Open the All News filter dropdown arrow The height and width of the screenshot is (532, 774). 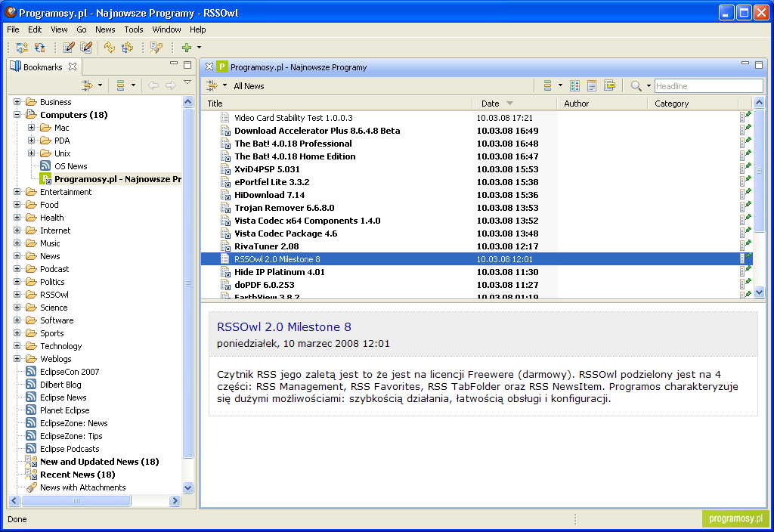[224, 85]
